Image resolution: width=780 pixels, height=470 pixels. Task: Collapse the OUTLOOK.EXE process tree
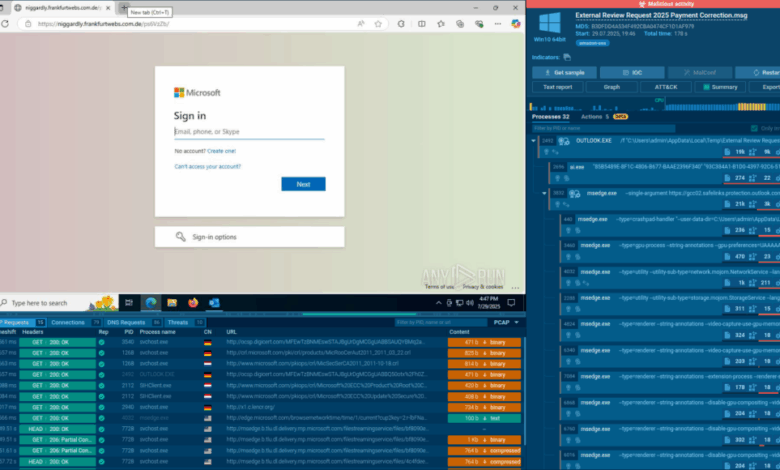[x=534, y=141]
